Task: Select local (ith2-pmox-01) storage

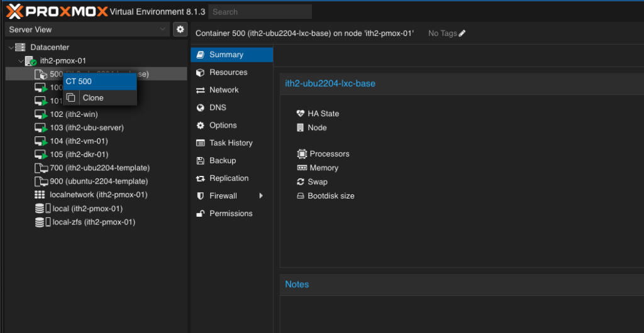Action: (96, 209)
